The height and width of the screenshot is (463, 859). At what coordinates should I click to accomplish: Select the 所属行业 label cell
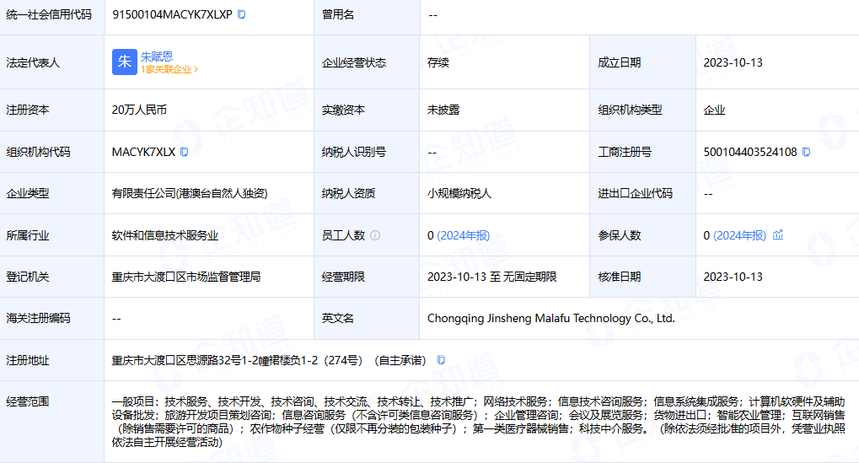(52, 235)
